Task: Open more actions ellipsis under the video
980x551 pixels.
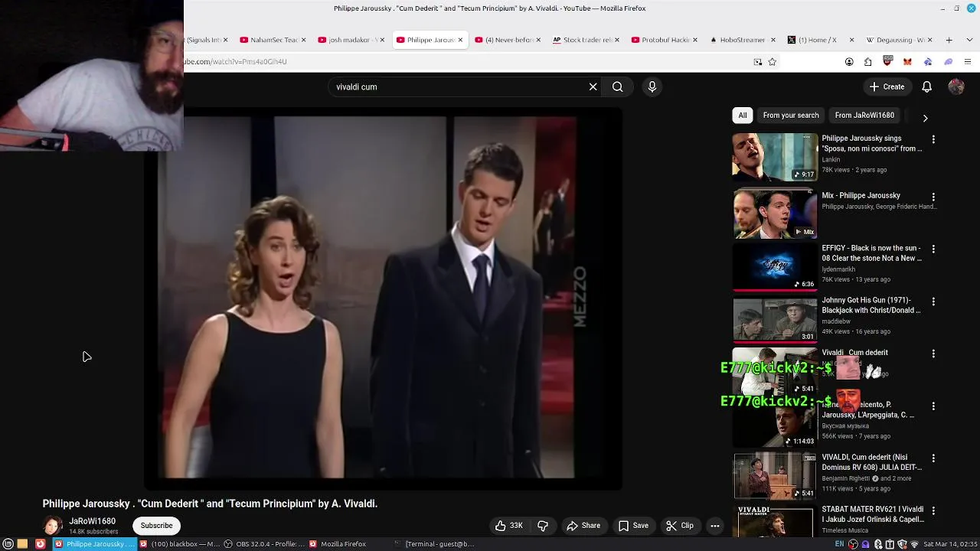Action: point(714,526)
